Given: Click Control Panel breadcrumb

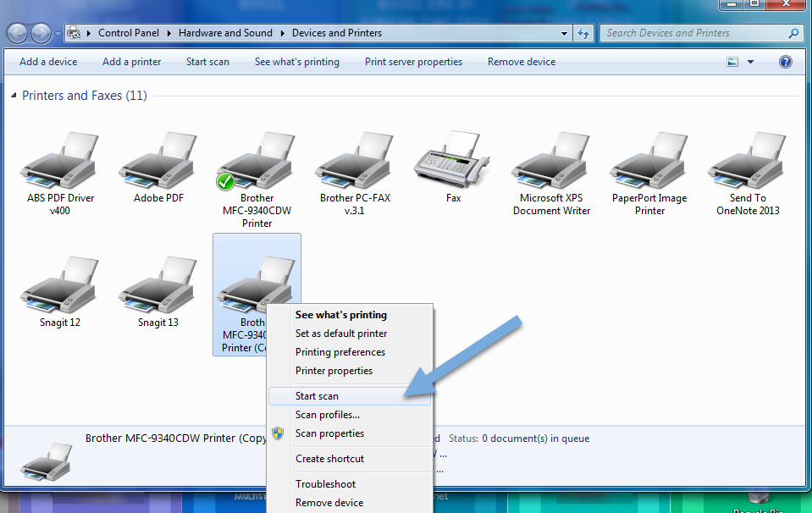Looking at the screenshot, I should (129, 33).
